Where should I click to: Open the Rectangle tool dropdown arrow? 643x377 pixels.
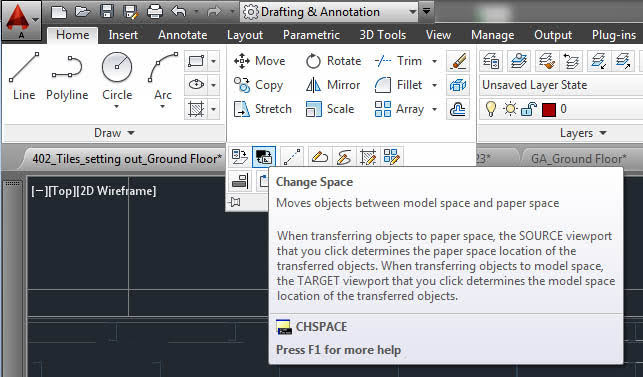(213, 62)
